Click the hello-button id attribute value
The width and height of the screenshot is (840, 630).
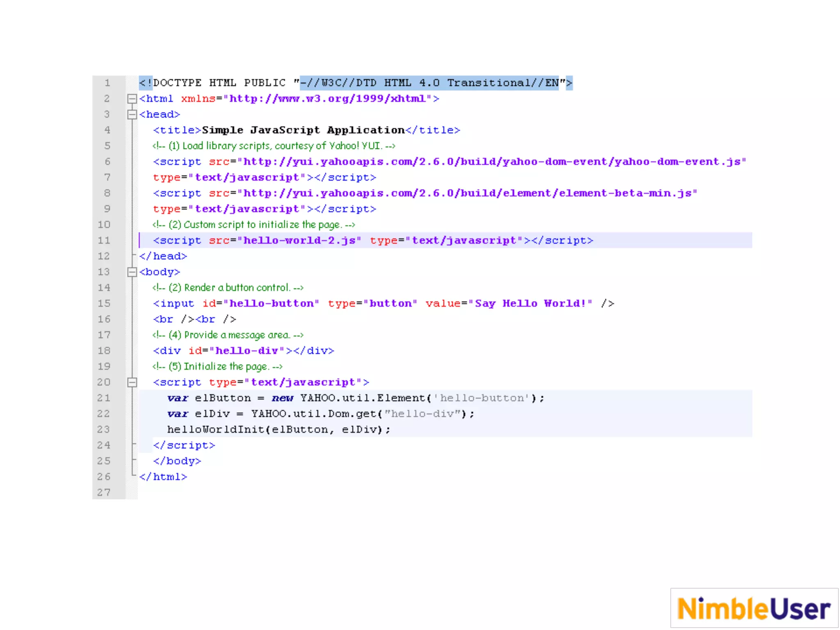tap(271, 304)
